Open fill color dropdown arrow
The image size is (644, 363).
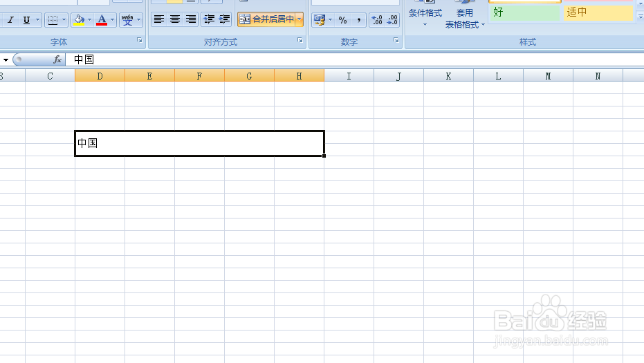(89, 20)
